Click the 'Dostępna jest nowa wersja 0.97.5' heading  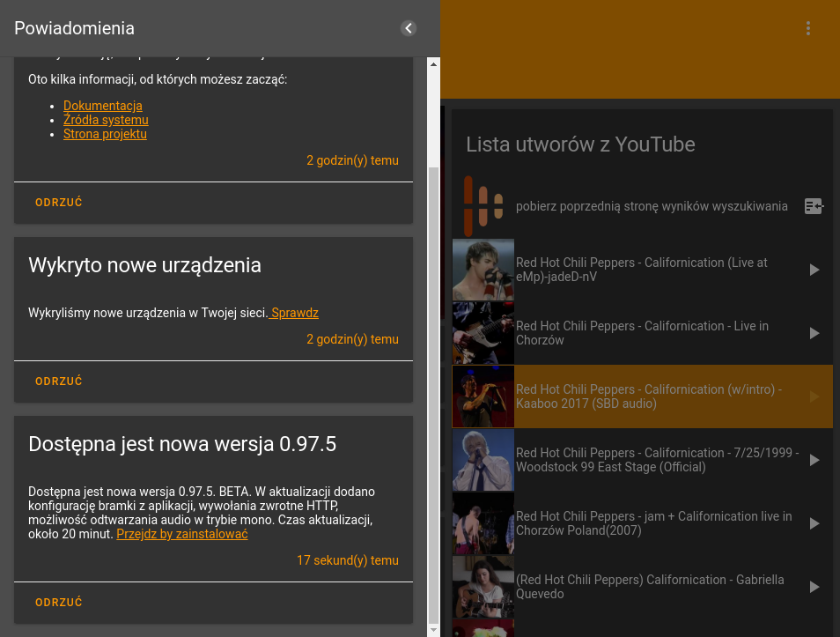click(x=182, y=445)
